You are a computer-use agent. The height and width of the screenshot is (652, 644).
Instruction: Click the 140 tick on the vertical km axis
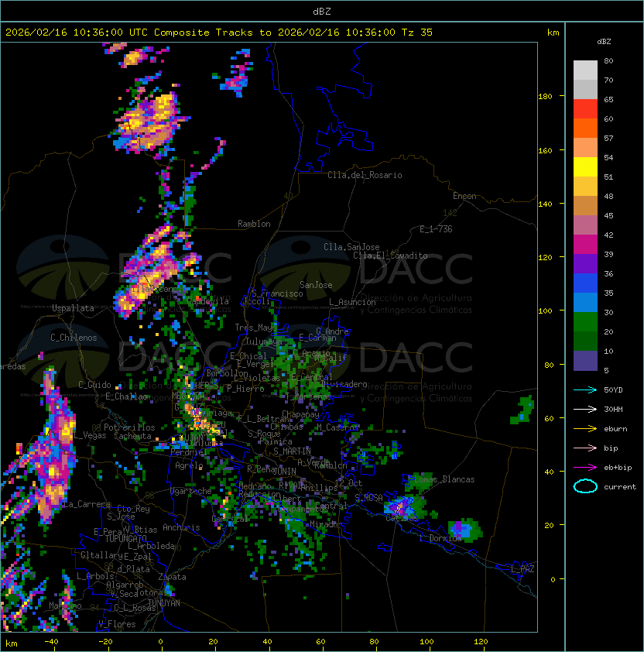(545, 204)
